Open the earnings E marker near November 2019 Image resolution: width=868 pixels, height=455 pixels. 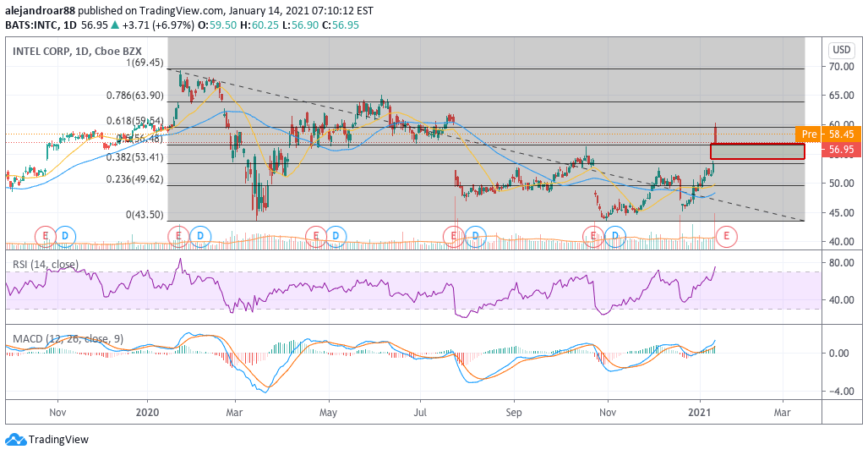click(x=46, y=237)
